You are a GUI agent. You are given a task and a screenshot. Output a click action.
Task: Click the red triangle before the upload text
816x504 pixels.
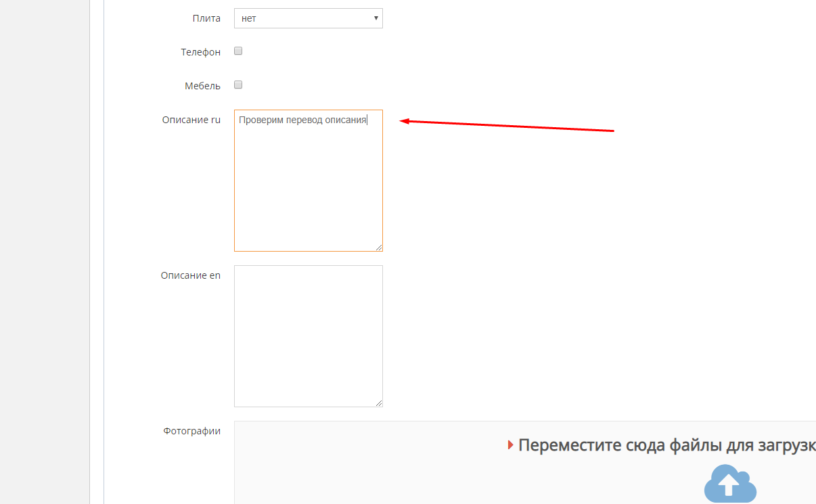pos(511,445)
